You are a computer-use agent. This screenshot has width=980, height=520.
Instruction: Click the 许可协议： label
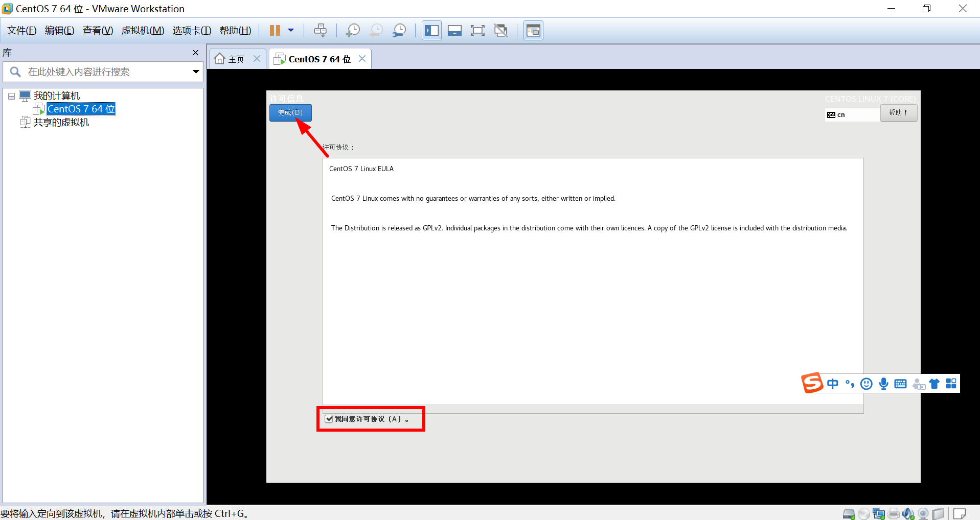338,147
